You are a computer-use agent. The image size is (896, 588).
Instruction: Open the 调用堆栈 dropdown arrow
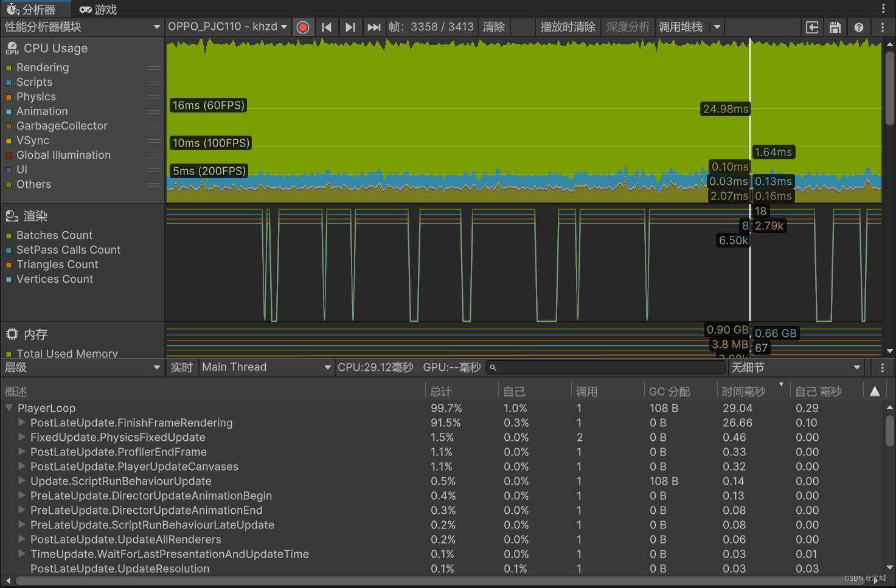click(717, 27)
